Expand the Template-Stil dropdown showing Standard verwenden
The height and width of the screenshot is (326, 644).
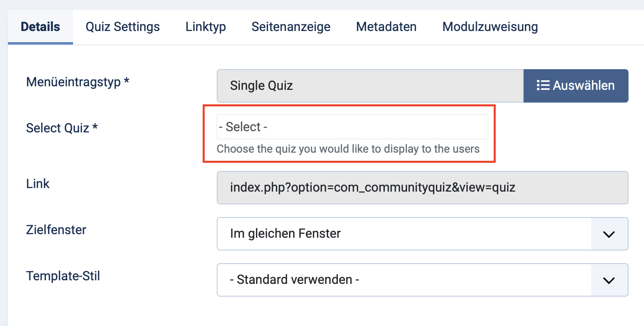(x=404, y=280)
